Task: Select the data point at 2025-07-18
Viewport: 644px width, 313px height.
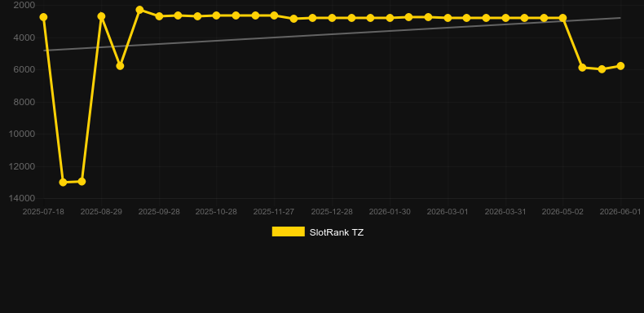Action: coord(43,17)
